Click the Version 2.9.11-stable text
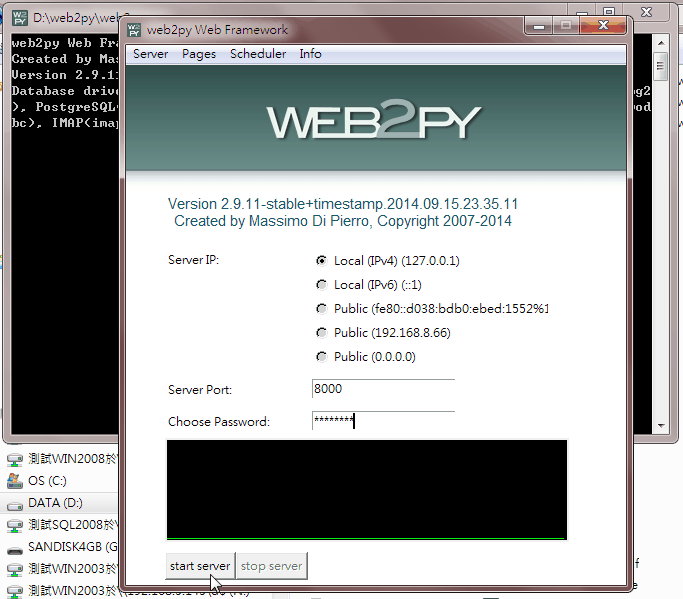Viewport: 683px width, 599px height. (343, 204)
